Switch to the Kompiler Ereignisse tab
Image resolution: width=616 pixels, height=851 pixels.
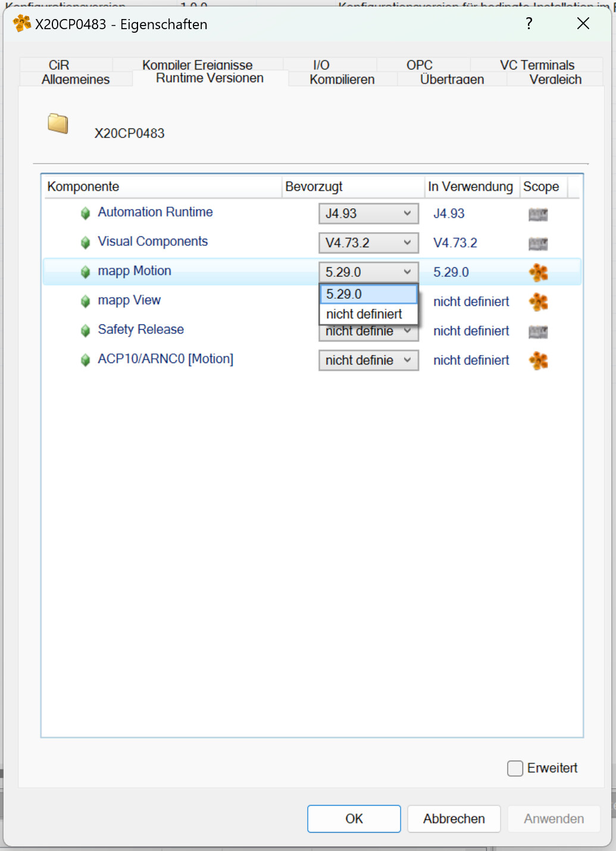[x=197, y=64]
